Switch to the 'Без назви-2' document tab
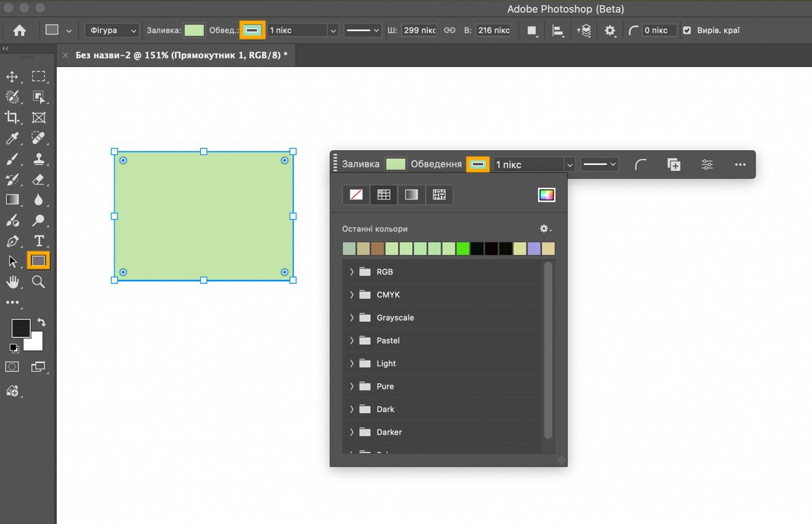812x524 pixels. pos(181,55)
